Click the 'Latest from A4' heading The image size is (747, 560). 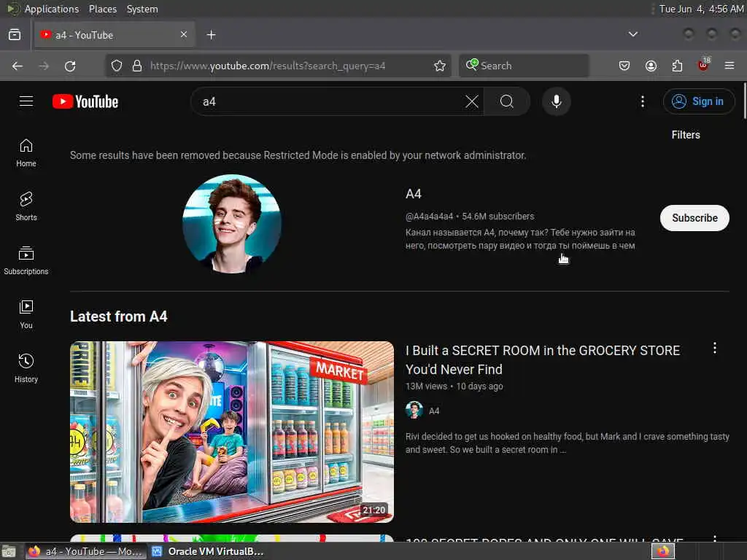[x=119, y=316]
